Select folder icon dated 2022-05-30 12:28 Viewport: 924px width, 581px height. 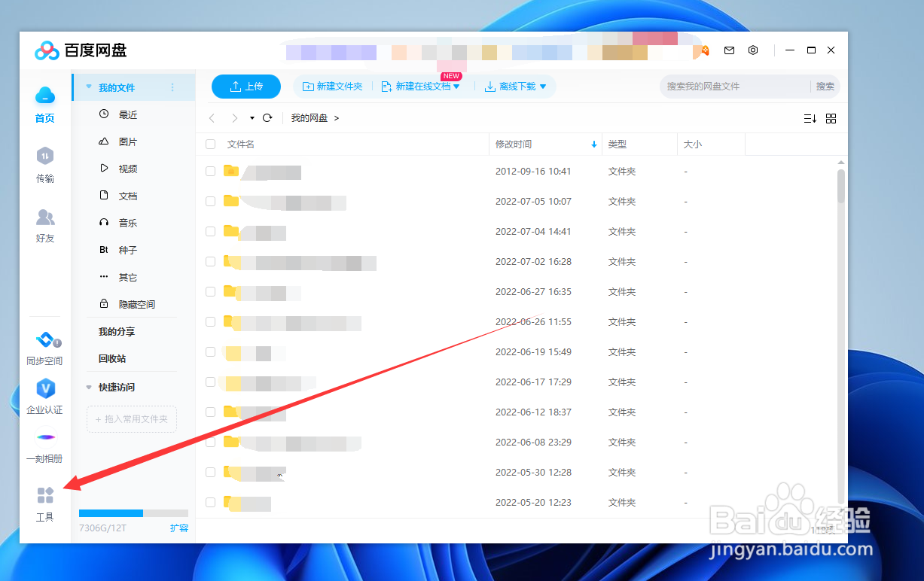[x=231, y=472]
